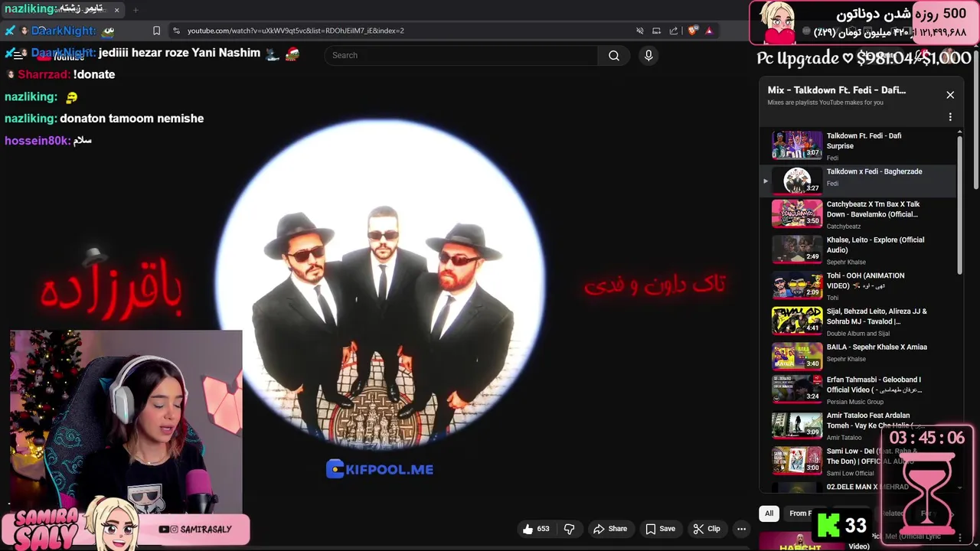Open the Mix - Talkdown Ft. Fedi playlist title
This screenshot has height=551, width=980.
click(x=837, y=90)
